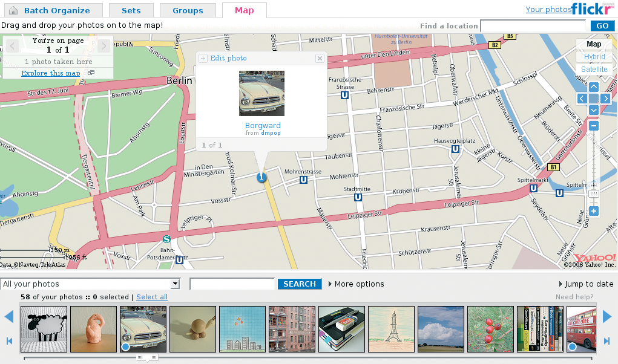Click the GO button
The height and width of the screenshot is (364, 618).
pyautogui.click(x=602, y=26)
